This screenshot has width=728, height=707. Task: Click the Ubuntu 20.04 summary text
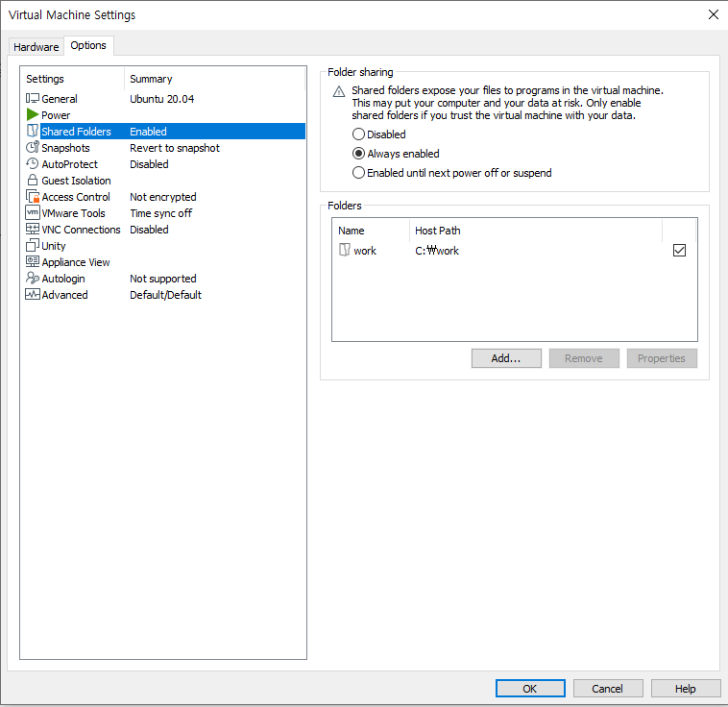pyautogui.click(x=162, y=99)
